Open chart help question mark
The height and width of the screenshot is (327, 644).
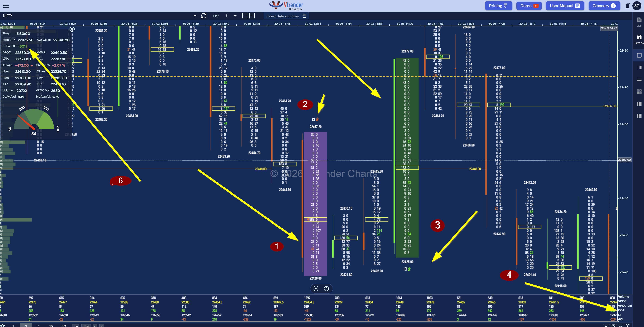tap(326, 289)
